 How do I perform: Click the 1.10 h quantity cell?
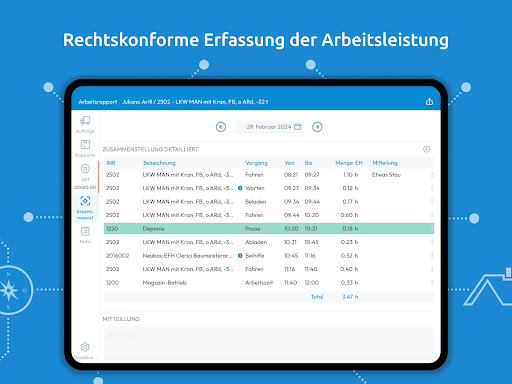(351, 175)
